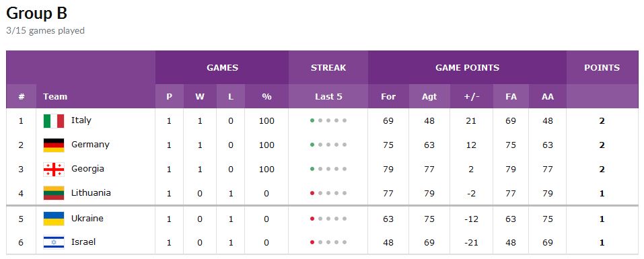The image size is (644, 259).
Task: Click the Israel flag icon
Action: pos(54,243)
